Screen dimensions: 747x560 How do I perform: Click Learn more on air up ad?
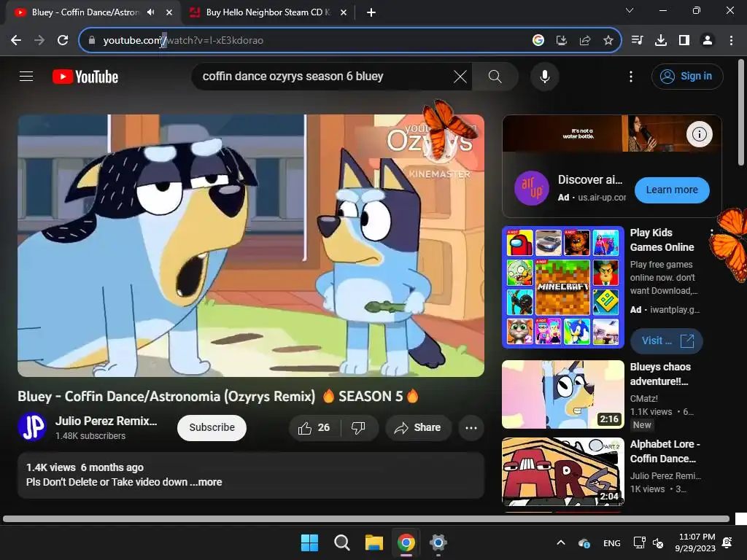click(x=672, y=190)
